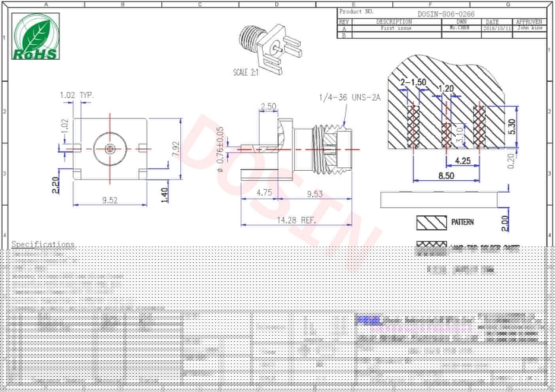Click the 0.20 dimension label
The height and width of the screenshot is (392, 555).
tap(511, 161)
